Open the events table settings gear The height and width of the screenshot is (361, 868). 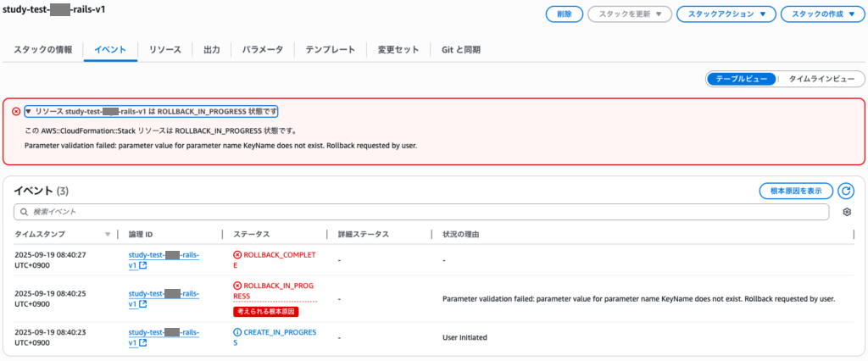tap(846, 212)
